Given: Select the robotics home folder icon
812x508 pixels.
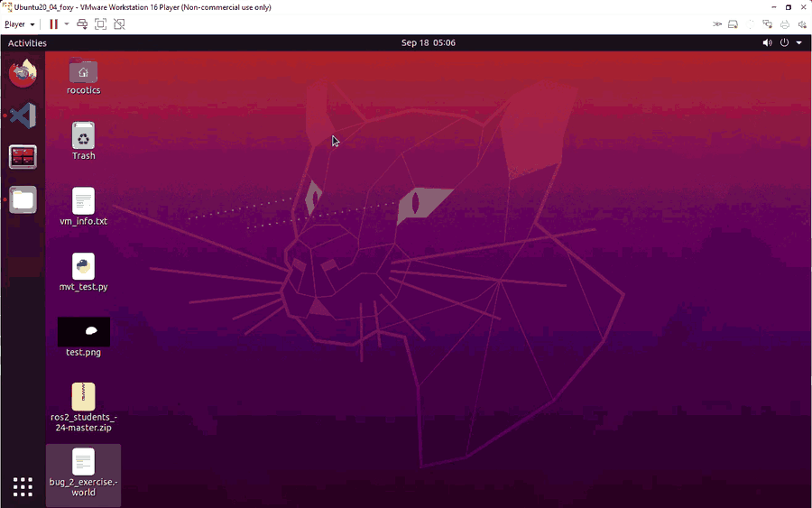Looking at the screenshot, I should 83,70.
